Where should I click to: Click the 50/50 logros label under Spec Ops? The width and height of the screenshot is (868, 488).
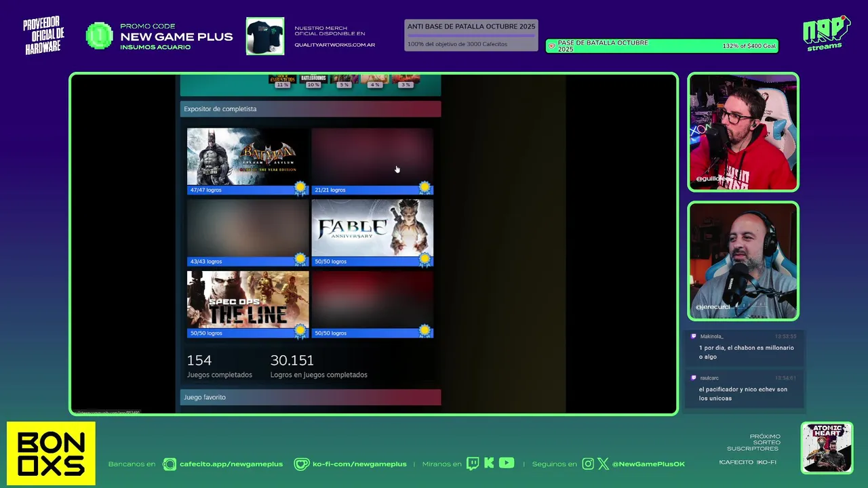[206, 333]
